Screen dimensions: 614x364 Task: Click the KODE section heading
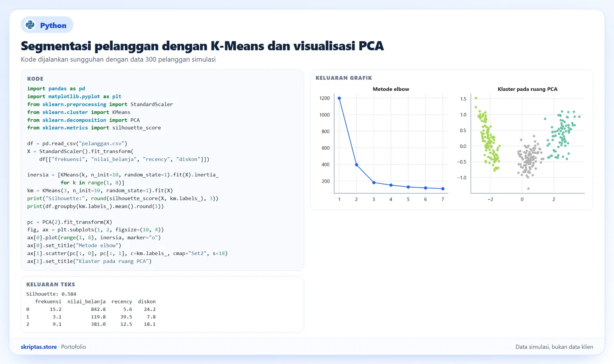35,79
